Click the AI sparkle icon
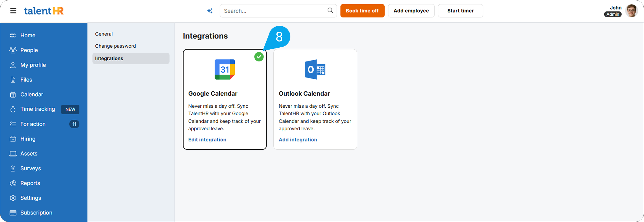 (210, 11)
